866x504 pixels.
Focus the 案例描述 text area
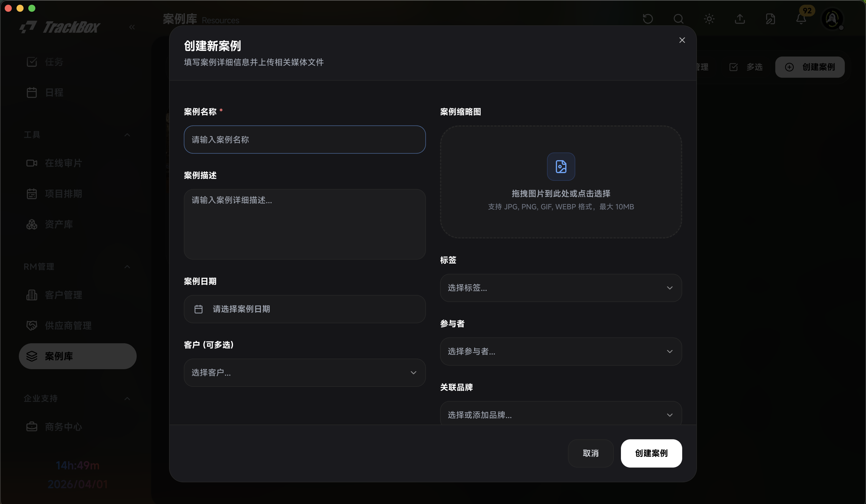click(305, 224)
